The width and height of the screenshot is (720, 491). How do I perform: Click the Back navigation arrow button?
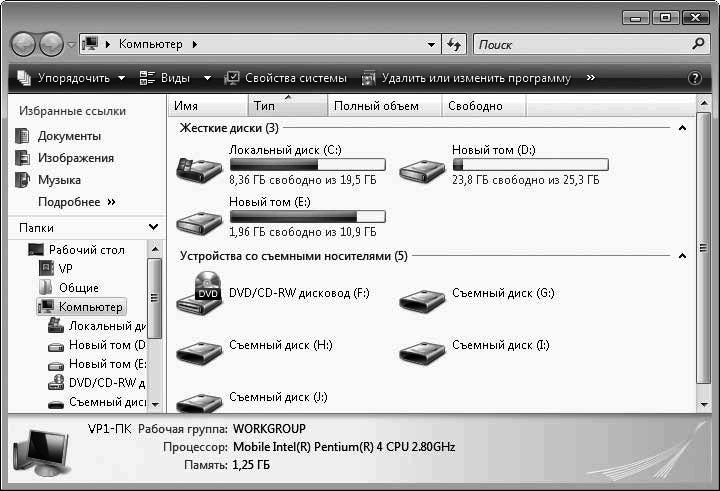[24, 45]
